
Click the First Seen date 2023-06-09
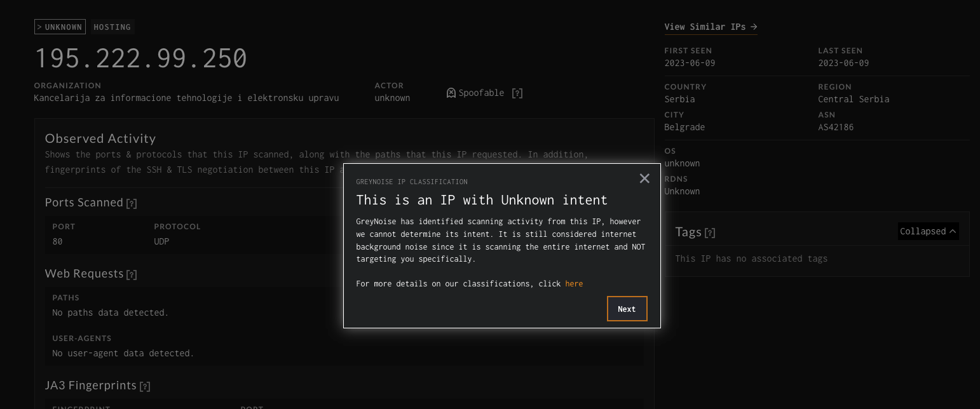[x=690, y=63]
